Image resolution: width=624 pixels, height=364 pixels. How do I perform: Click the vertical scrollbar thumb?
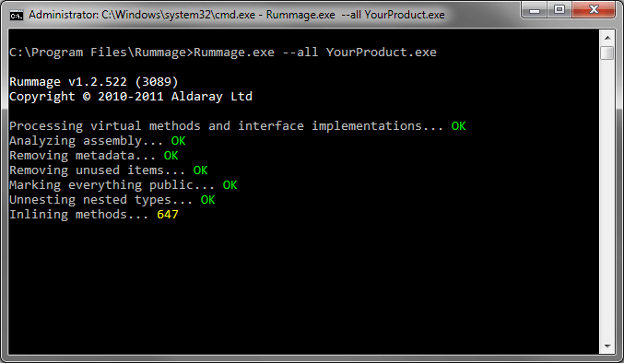point(607,53)
